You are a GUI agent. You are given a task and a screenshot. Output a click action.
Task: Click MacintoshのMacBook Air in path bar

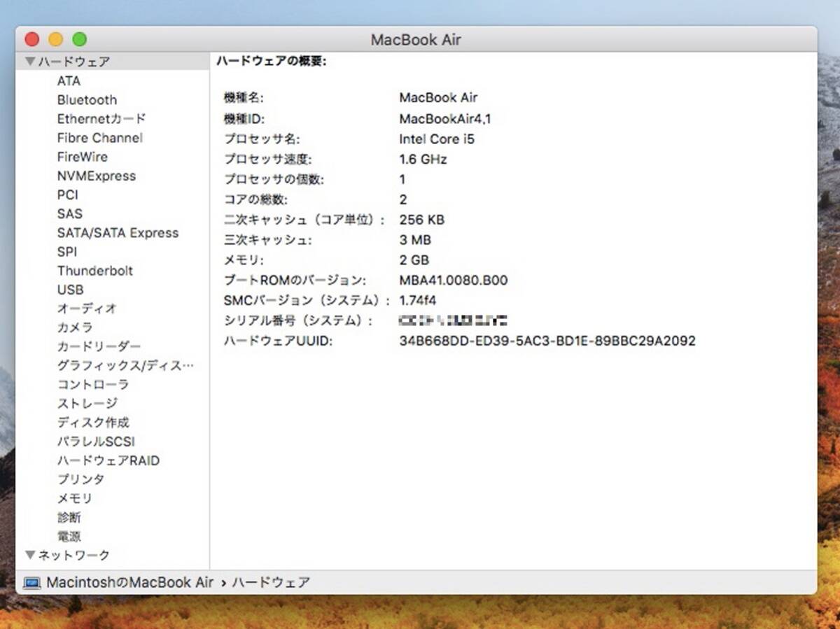click(129, 582)
